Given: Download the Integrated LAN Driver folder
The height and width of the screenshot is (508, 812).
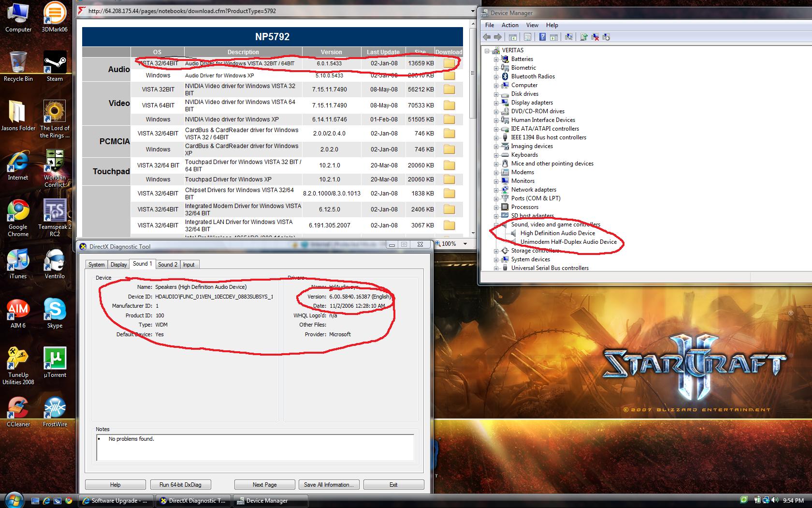Looking at the screenshot, I should [449, 225].
